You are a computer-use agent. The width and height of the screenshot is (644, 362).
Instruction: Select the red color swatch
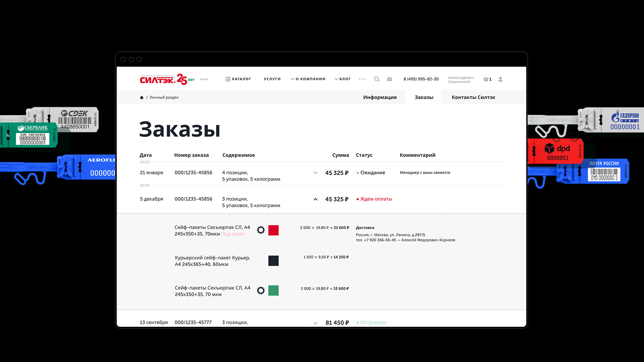coord(273,230)
